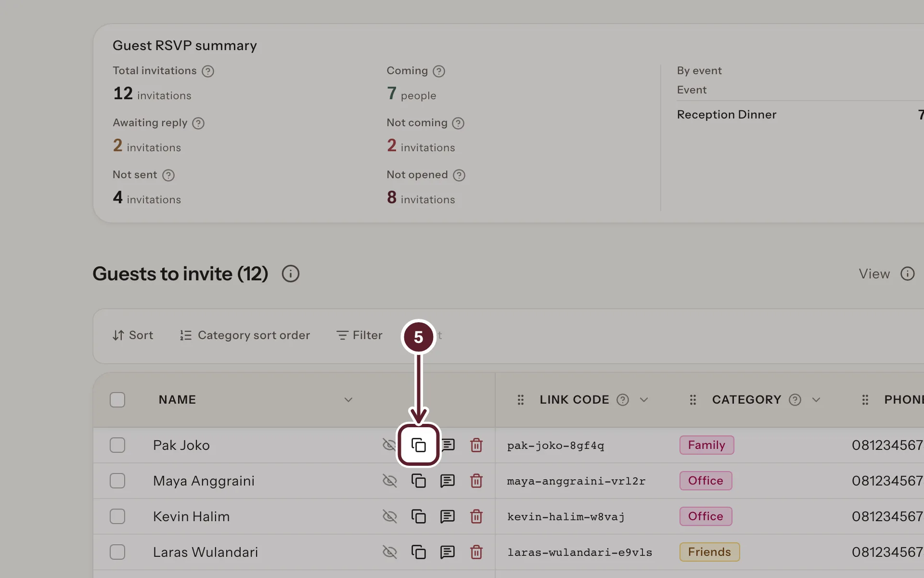Click link code maya-anggraini-vrl2r
This screenshot has width=924, height=578.
(x=576, y=481)
